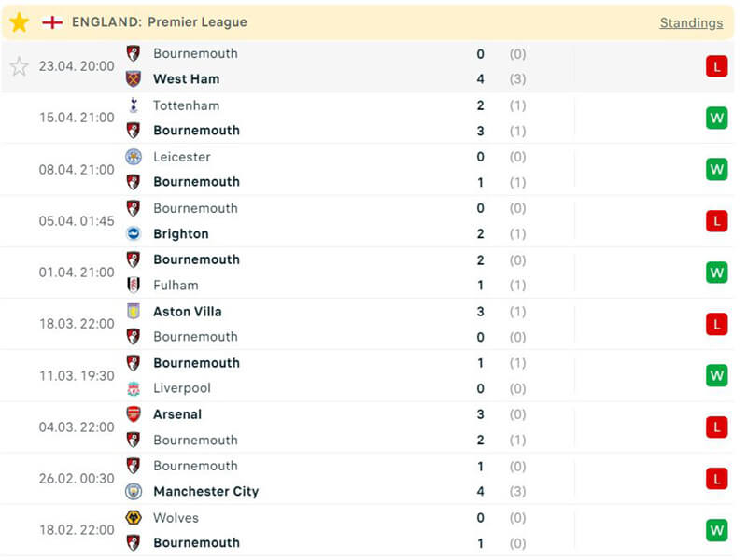Click the red L badge for West Ham match

click(716, 66)
